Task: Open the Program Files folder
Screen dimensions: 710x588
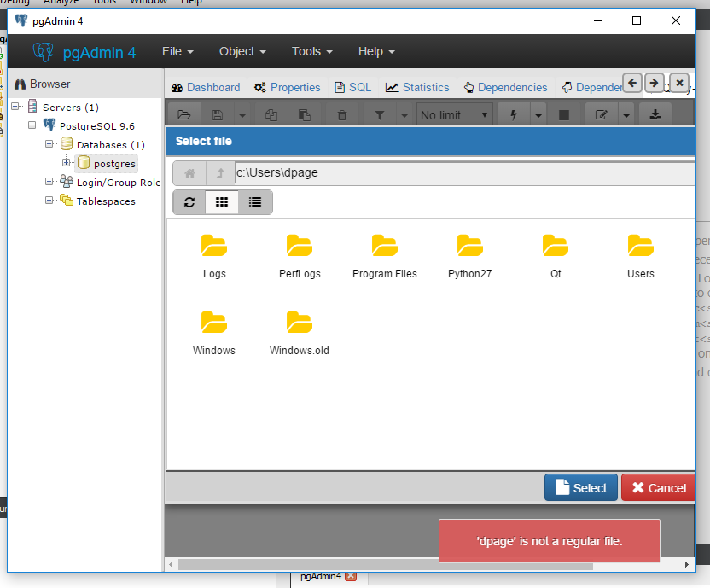Action: pyautogui.click(x=384, y=247)
